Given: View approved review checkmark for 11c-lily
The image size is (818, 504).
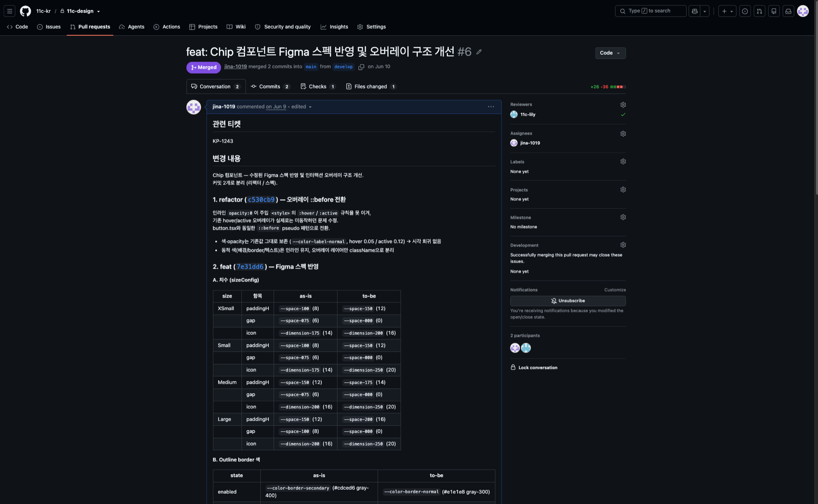Looking at the screenshot, I should point(623,115).
